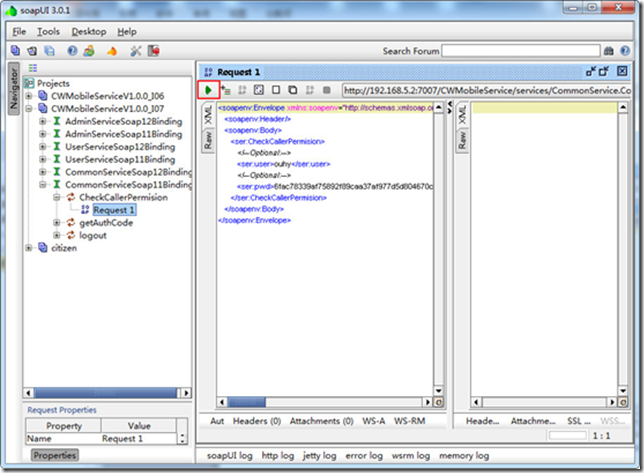The height and width of the screenshot is (473, 644).
Task: Click the citizen project icon
Action: click(x=43, y=248)
